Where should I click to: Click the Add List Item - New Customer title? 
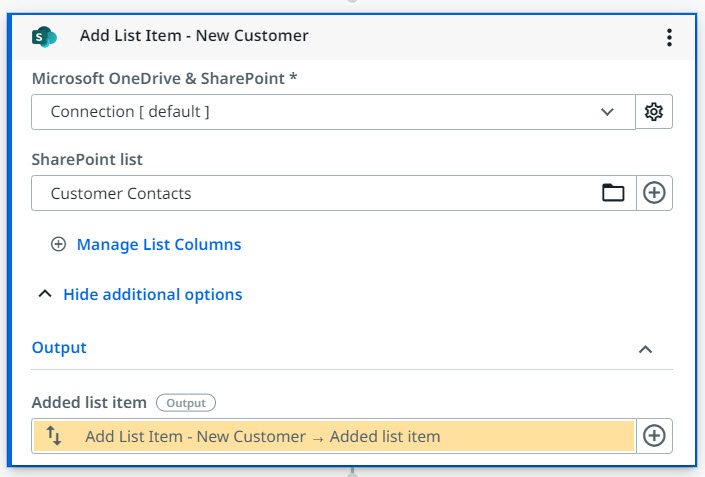click(x=194, y=36)
